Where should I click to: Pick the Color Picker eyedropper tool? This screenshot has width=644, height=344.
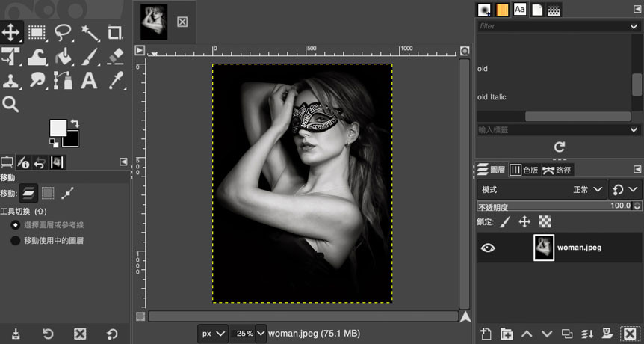[114, 80]
